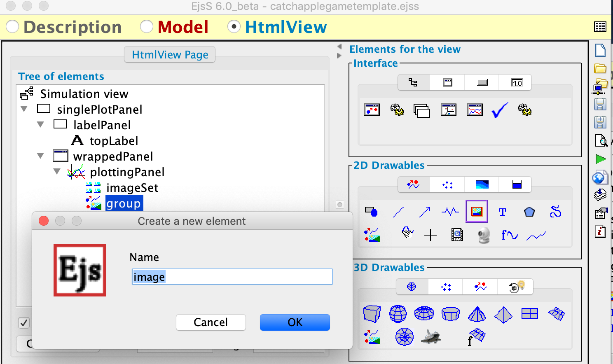This screenshot has height=364, width=613.
Task: Tick the checkbox below the element tree
Action: [24, 323]
